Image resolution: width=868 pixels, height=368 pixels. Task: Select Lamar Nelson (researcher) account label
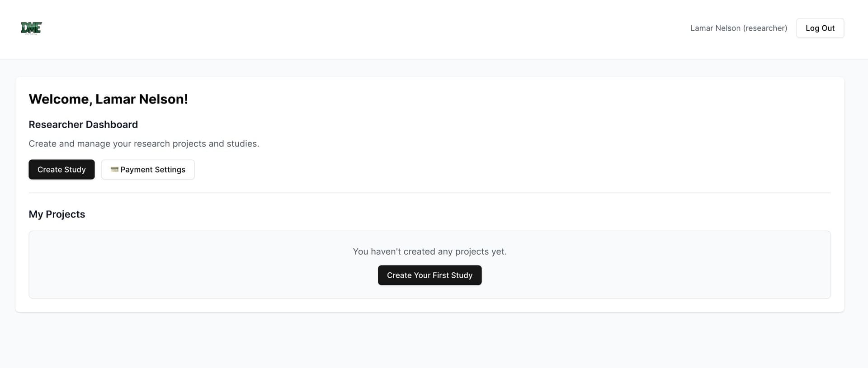[739, 28]
